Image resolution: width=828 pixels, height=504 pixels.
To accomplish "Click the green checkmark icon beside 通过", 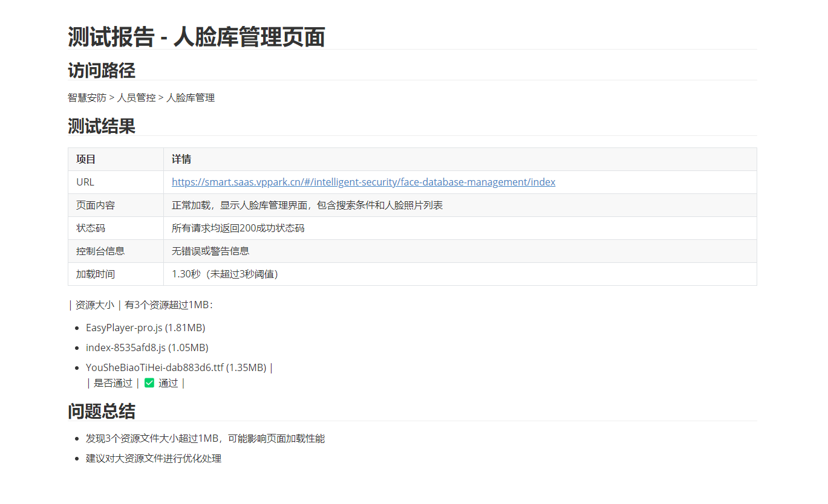I will pos(149,383).
